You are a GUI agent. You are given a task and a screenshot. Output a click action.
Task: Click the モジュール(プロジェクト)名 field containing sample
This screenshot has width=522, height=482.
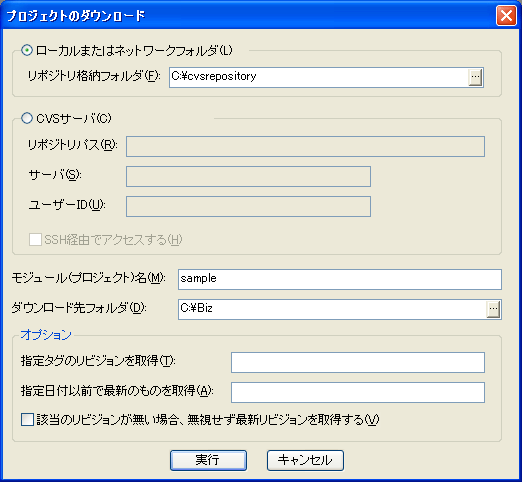click(340, 279)
